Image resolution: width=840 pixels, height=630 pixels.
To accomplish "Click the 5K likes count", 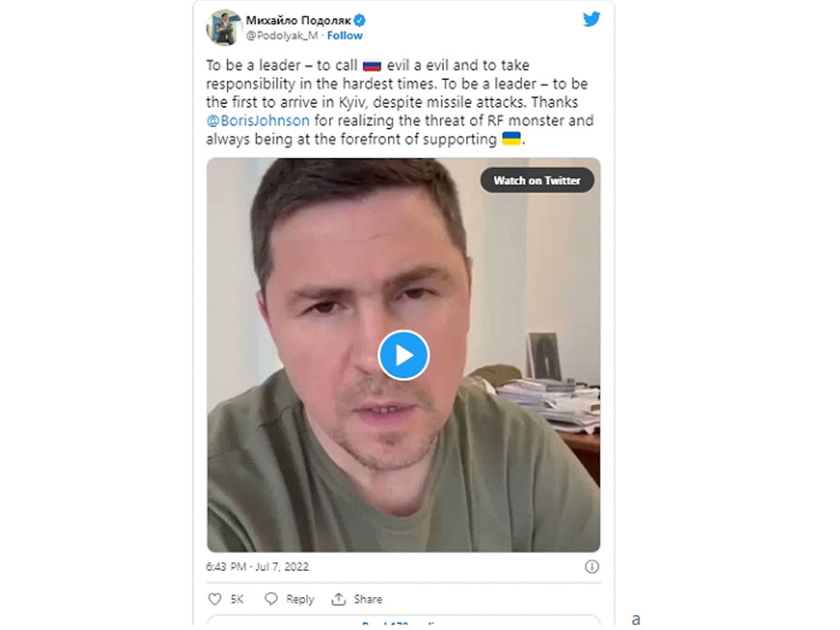I will point(237,599).
